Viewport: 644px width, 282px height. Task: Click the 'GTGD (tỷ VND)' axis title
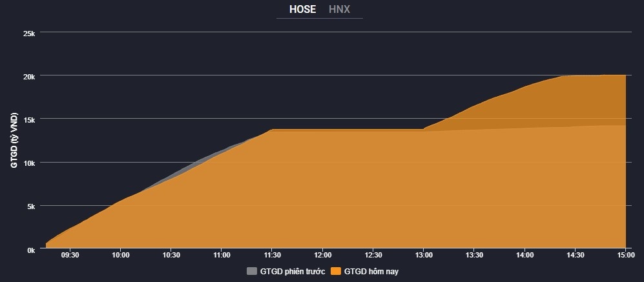point(14,141)
